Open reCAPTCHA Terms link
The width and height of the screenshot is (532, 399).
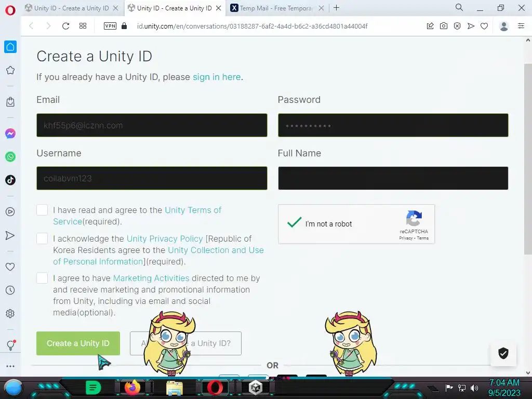pos(423,238)
